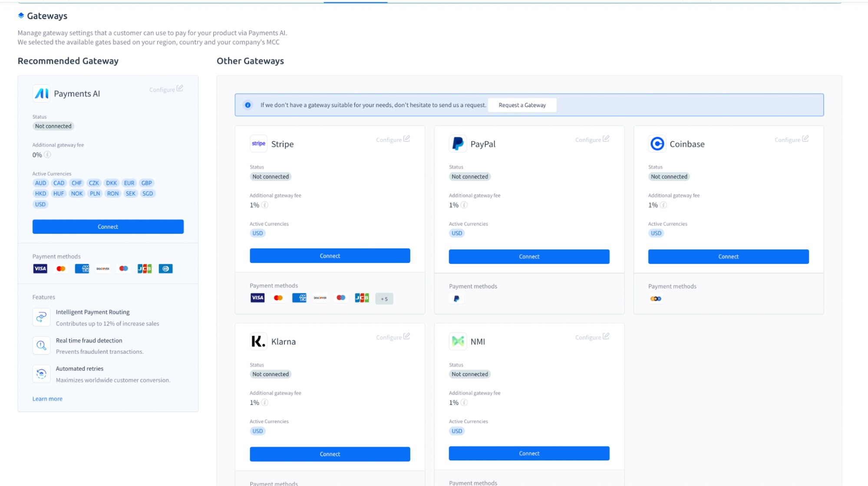Click Diners Club icon under Payments AI
This screenshot has height=486, width=868.
click(165, 269)
